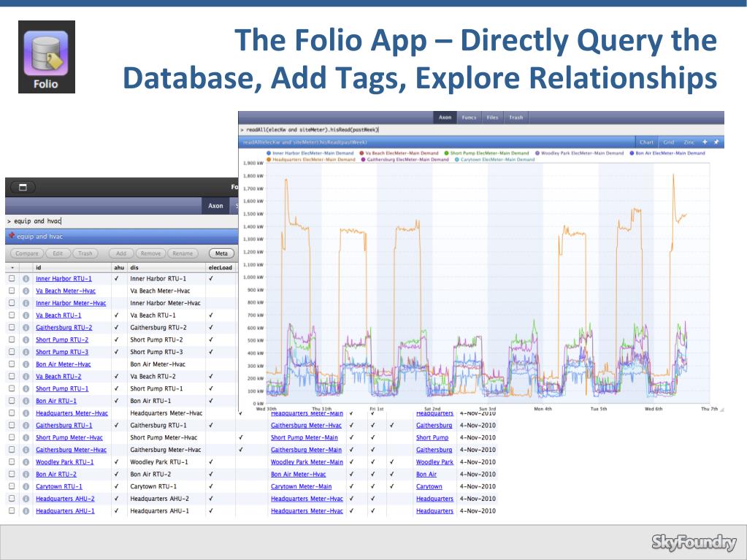
Task: Open info icon for Gaithersburg RTU-2
Action: (x=26, y=328)
